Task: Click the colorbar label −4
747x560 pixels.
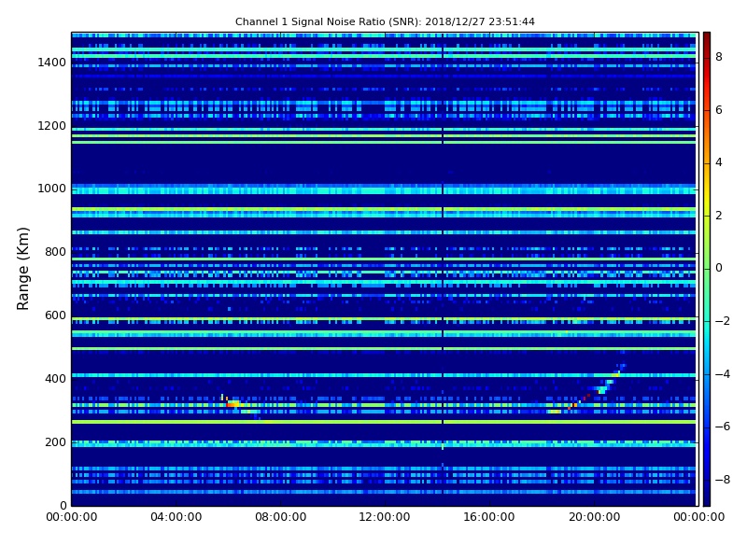Action: (722, 374)
